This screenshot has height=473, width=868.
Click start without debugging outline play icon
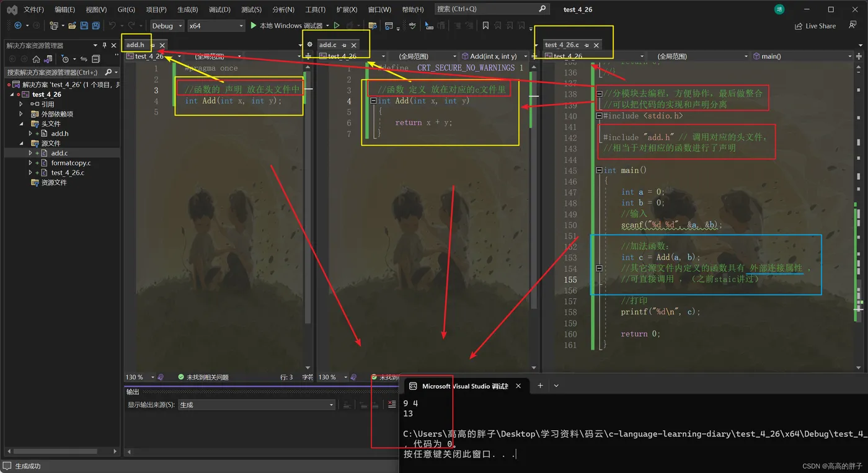337,26
